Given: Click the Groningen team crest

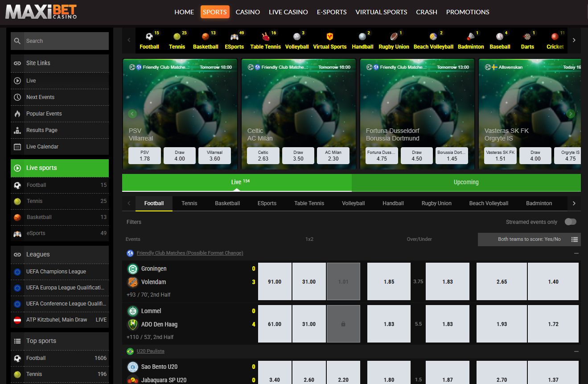Looking at the screenshot, I should click(132, 269).
